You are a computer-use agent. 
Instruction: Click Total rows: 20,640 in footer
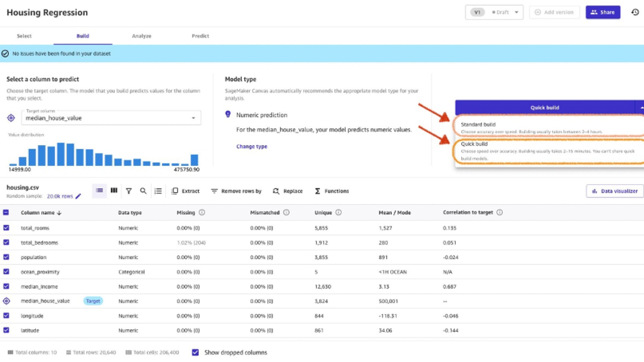pyautogui.click(x=91, y=353)
